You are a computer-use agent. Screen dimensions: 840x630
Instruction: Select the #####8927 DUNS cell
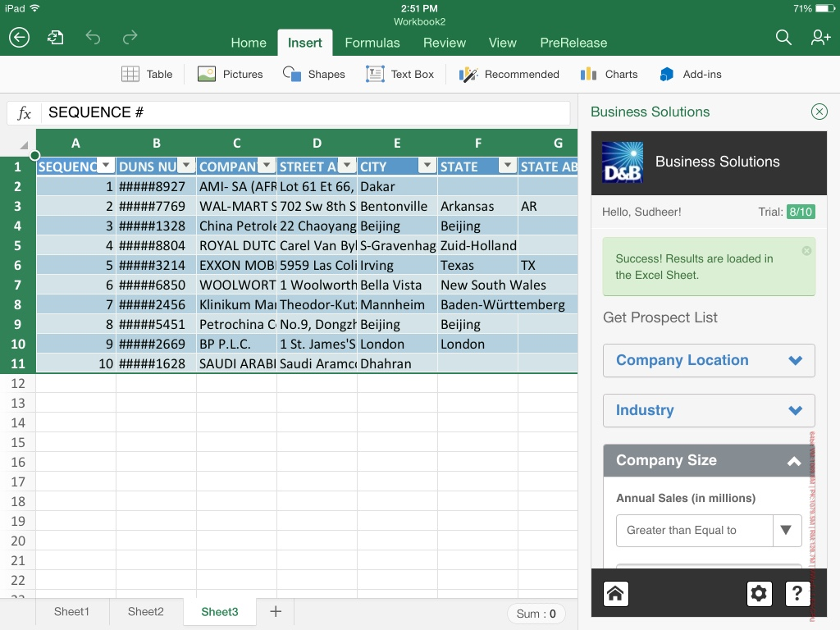[157, 186]
